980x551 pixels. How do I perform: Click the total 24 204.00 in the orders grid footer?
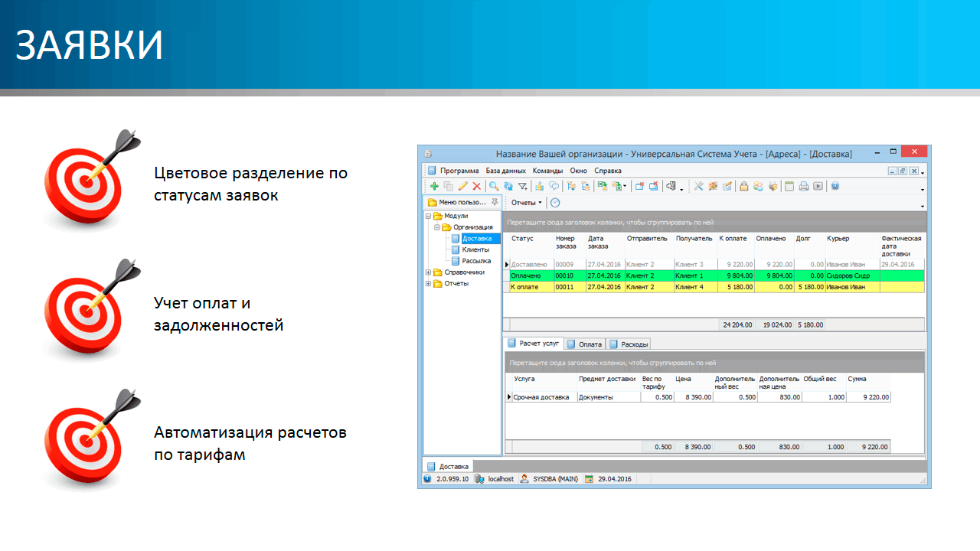736,324
